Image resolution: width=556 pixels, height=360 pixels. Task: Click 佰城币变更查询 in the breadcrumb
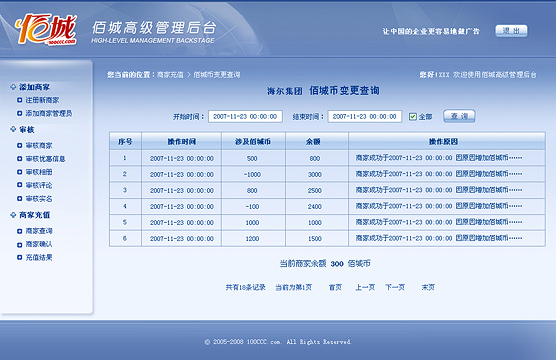click(x=217, y=75)
